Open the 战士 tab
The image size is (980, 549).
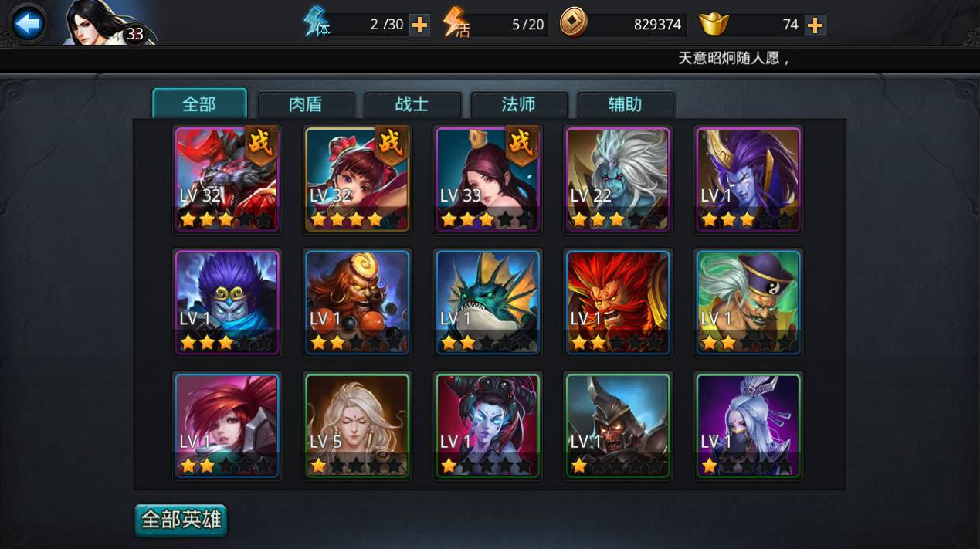click(x=412, y=104)
